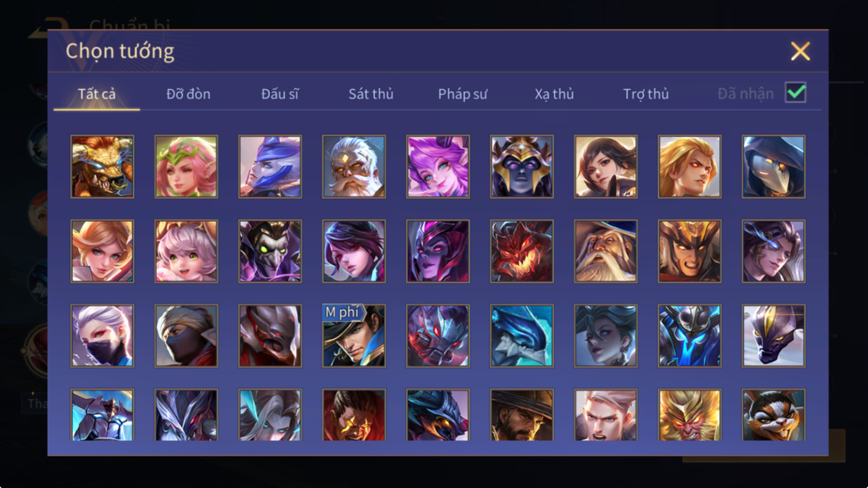Select the pink-haired girl with leaf crown
The width and height of the screenshot is (868, 488).
coord(186,167)
